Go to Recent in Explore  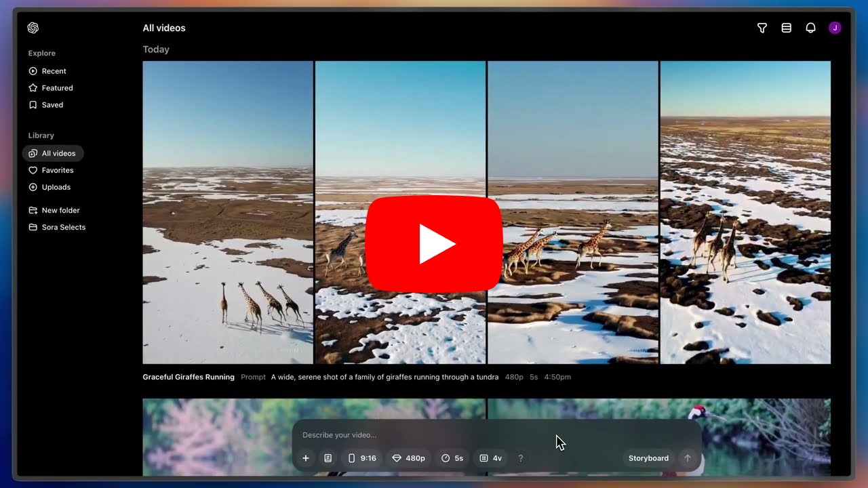(x=54, y=71)
